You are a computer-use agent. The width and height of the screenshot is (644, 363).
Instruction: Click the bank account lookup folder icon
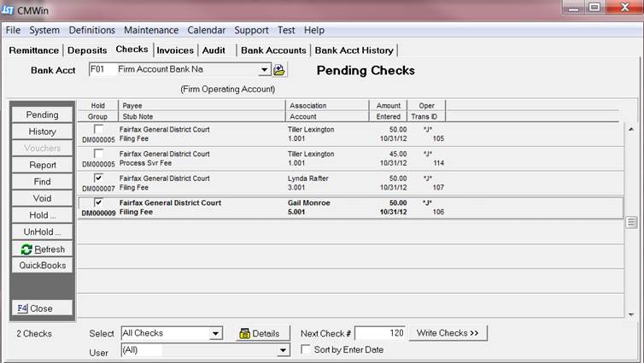(279, 70)
